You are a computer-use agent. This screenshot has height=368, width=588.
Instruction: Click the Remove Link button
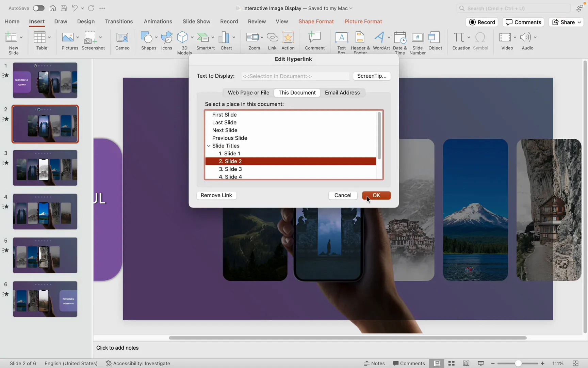pyautogui.click(x=216, y=195)
